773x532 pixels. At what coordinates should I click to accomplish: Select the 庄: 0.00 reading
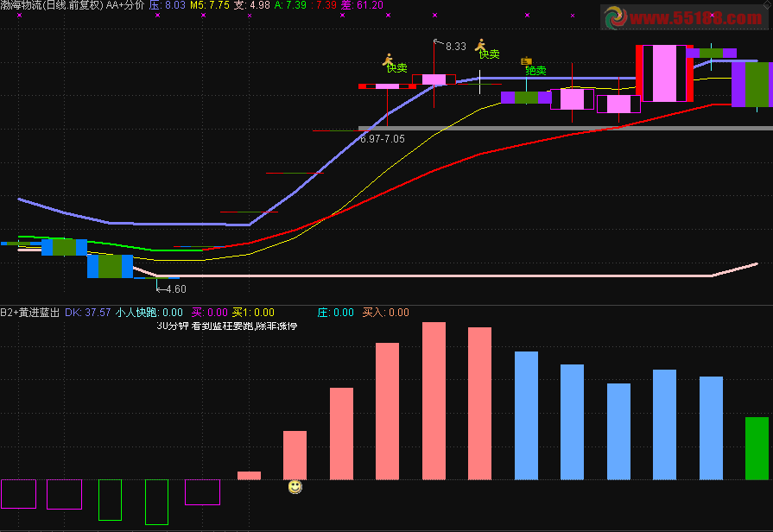(336, 313)
